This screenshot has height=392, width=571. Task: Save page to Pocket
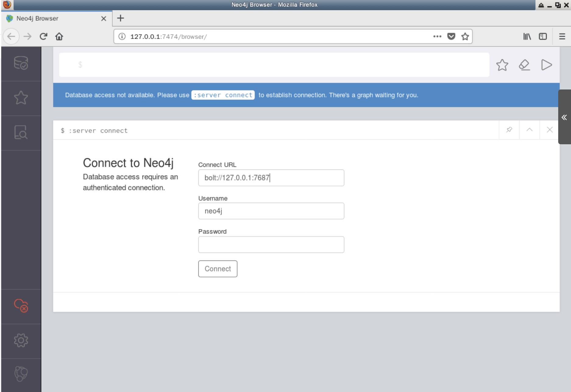click(451, 37)
